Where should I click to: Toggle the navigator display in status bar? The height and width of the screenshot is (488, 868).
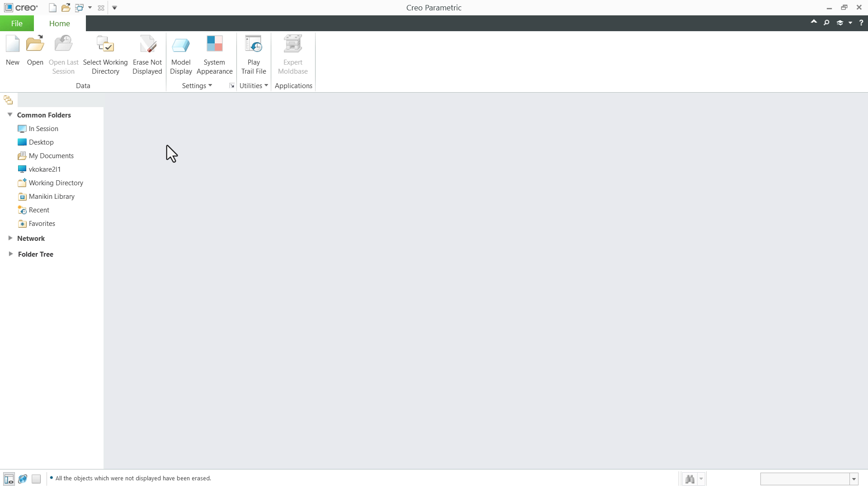9,479
